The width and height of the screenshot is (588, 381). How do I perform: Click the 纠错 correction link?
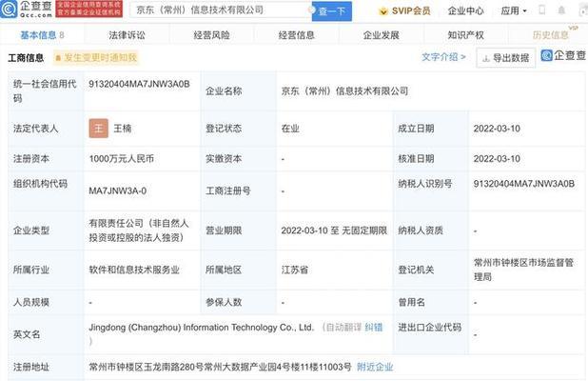point(374,328)
